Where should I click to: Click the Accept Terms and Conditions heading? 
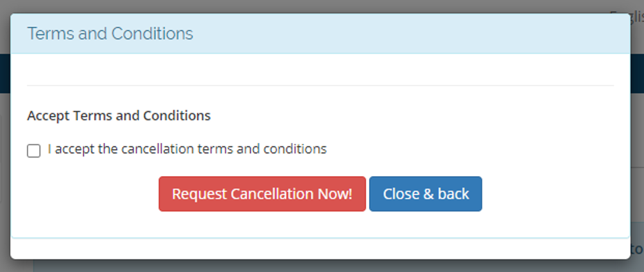(119, 116)
